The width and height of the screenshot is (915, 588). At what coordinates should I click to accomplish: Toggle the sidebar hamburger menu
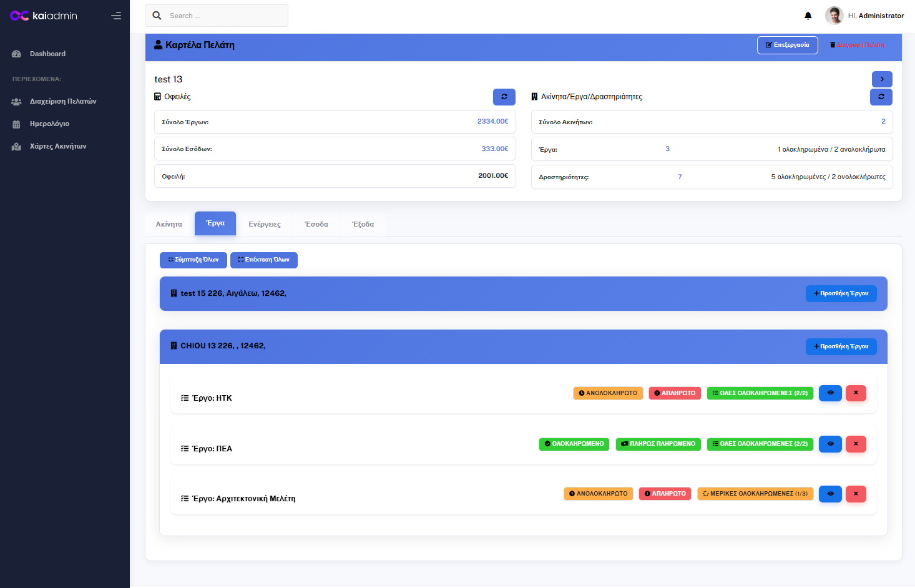[116, 16]
